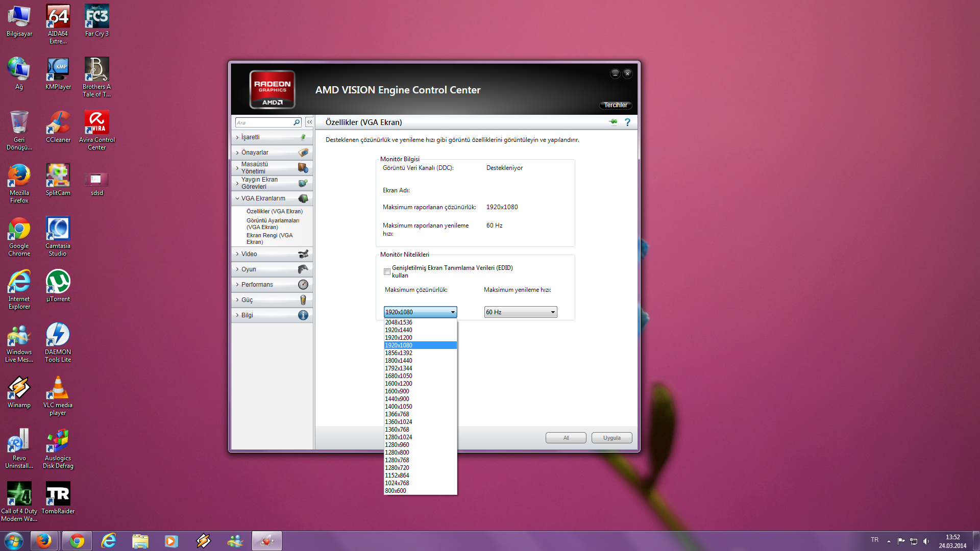This screenshot has width=980, height=551.
Task: Pick 800x600 resolution entry
Action: click(420, 491)
